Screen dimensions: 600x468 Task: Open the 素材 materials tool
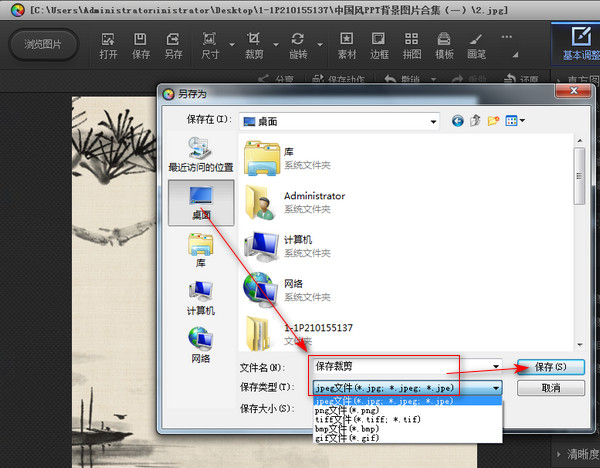[347, 46]
